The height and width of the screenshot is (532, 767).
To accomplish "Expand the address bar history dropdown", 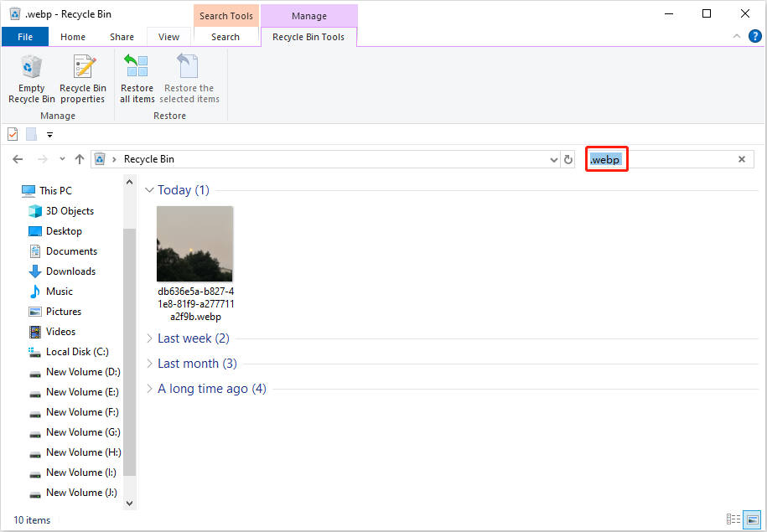I will (x=554, y=159).
